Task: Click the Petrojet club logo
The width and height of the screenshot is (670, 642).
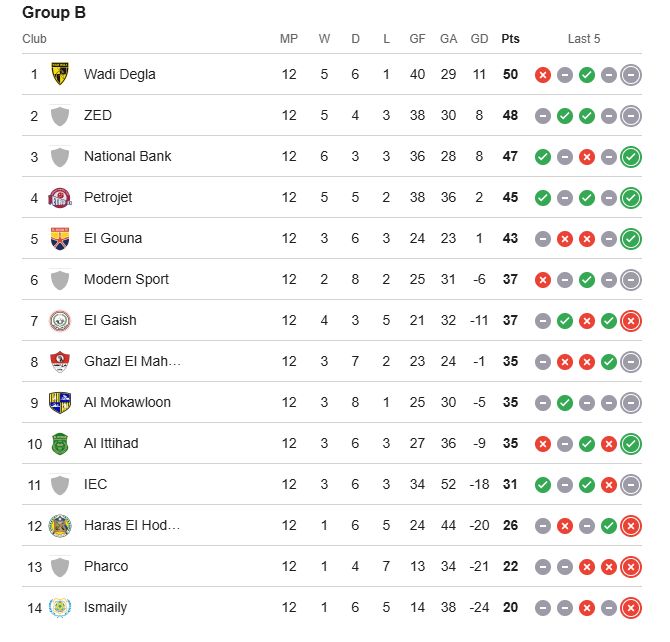Action: (60, 197)
